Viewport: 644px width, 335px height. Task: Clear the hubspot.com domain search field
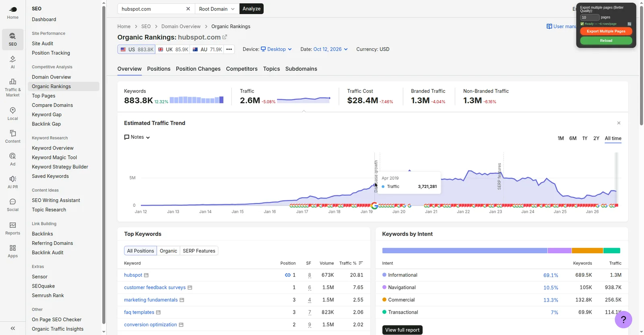coord(188,9)
